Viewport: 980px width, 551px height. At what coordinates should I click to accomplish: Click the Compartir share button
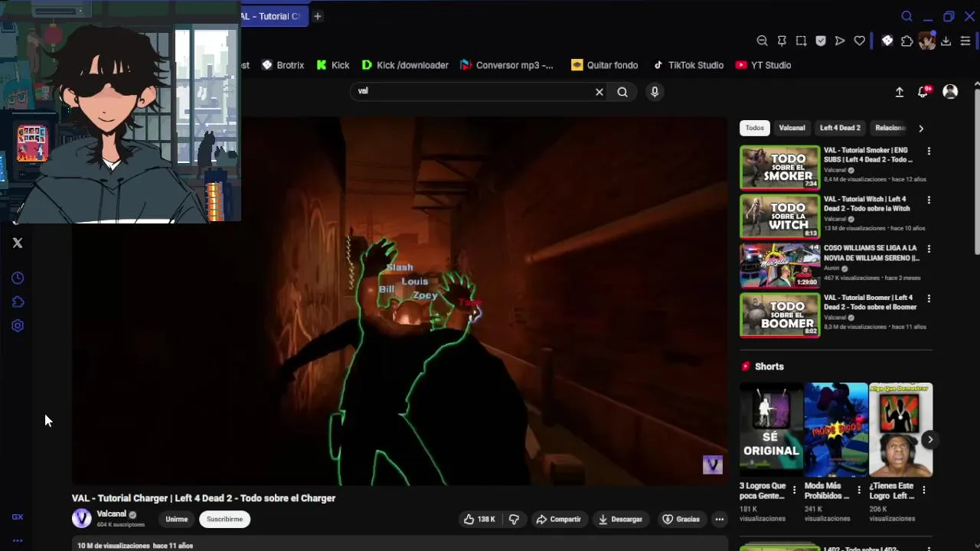tap(558, 519)
